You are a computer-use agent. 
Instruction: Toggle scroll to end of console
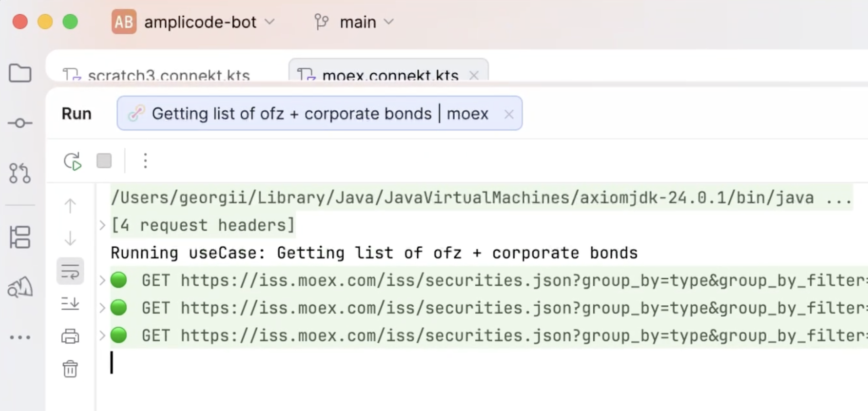[70, 303]
